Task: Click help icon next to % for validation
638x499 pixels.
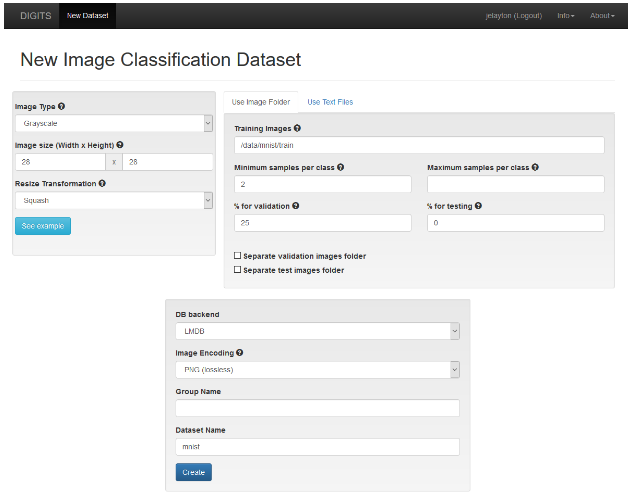Action: tap(296, 206)
